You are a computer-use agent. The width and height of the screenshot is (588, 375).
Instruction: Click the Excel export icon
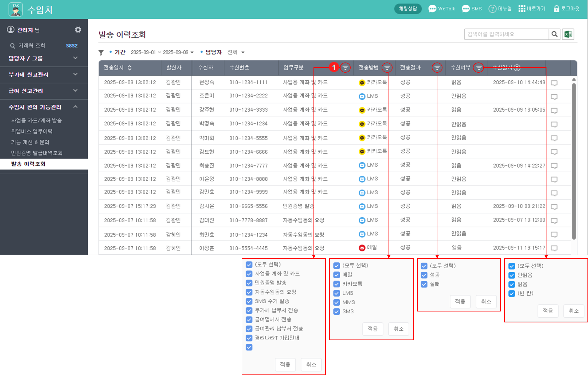click(x=568, y=34)
